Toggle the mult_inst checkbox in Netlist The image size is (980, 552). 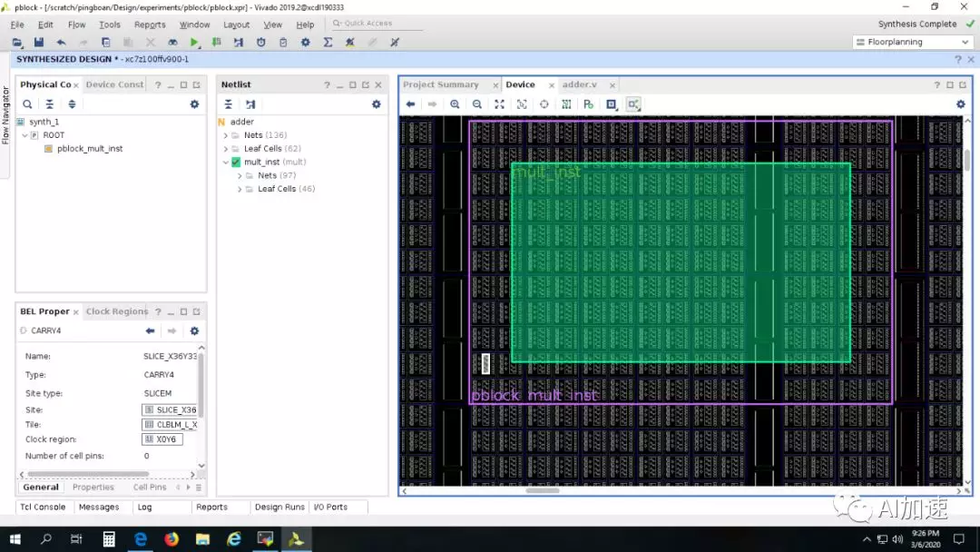click(x=236, y=163)
